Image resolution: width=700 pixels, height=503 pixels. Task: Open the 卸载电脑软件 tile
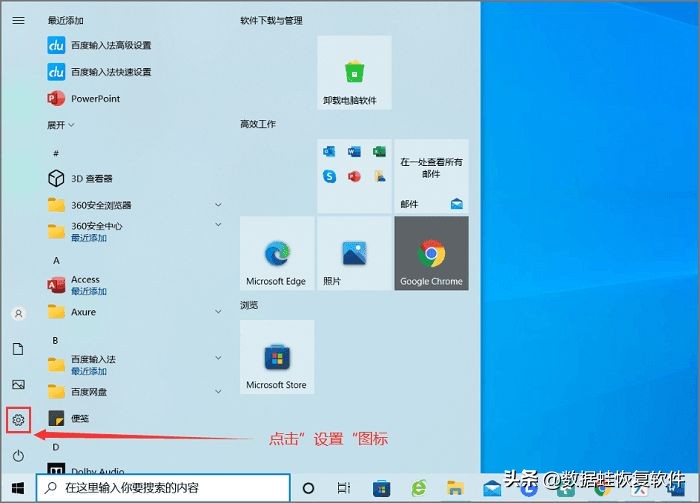[354, 72]
